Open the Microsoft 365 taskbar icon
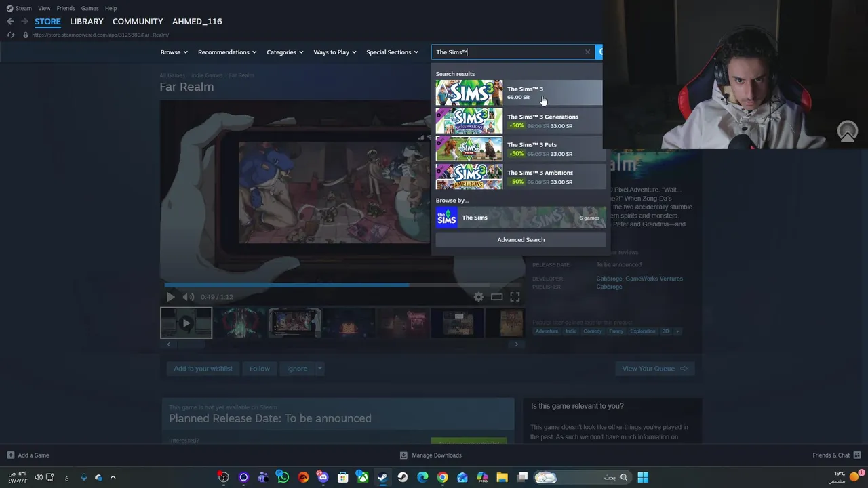868x488 pixels. pos(482,477)
